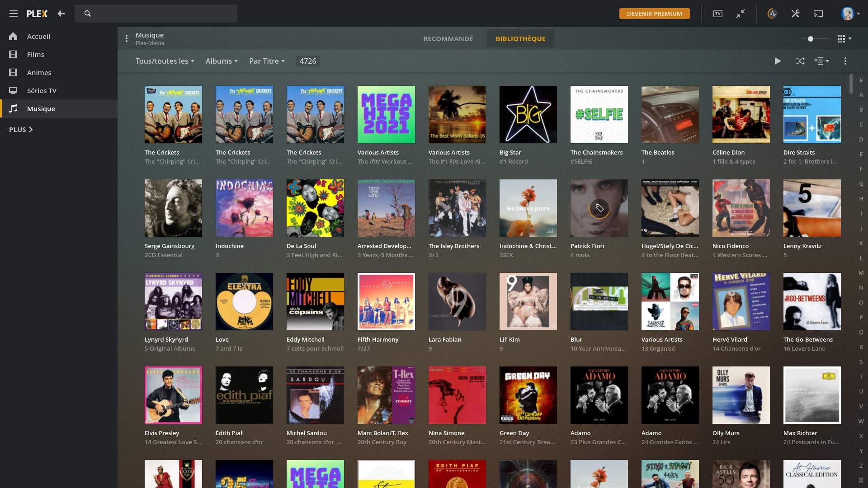Open the Films library
The width and height of the screenshot is (868, 488).
59,54
